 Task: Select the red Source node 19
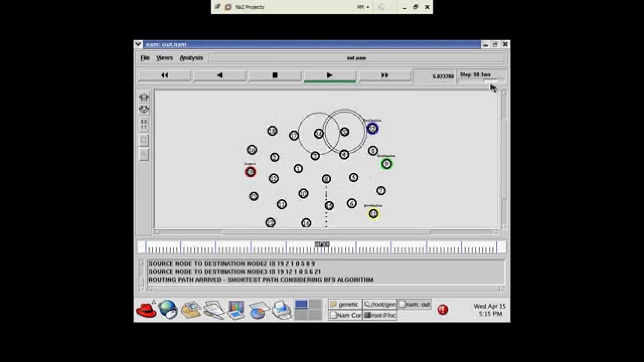[250, 172]
